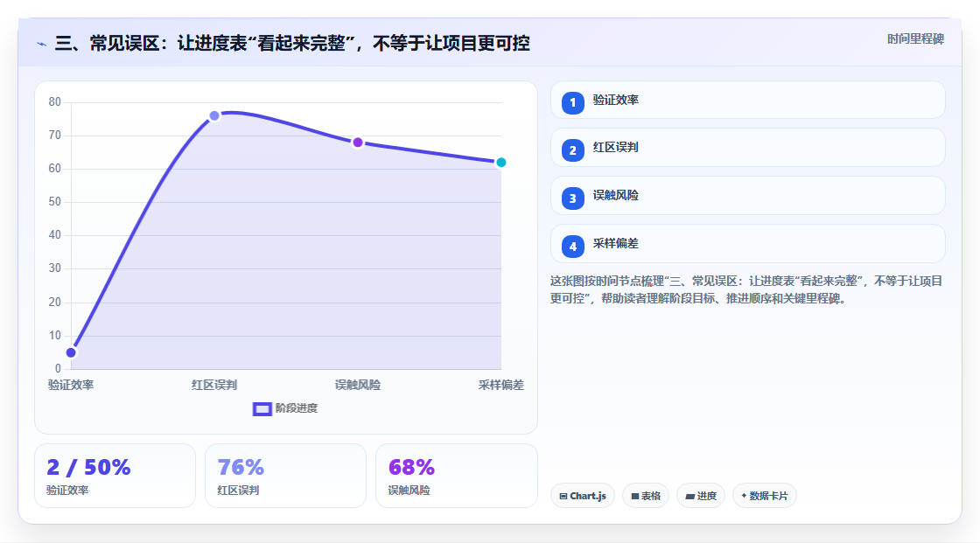The height and width of the screenshot is (543, 980).
Task: Click the 68% 误触风险 stat card
Action: [456, 476]
